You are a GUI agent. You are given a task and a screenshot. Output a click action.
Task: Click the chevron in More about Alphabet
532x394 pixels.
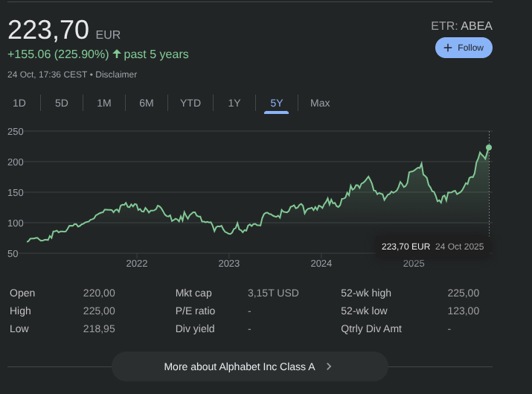pos(329,366)
